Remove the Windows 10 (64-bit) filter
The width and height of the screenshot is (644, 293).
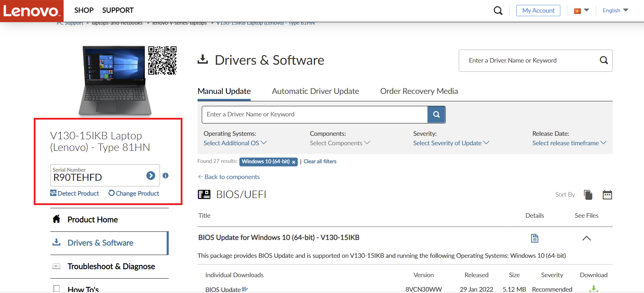pyautogui.click(x=294, y=162)
